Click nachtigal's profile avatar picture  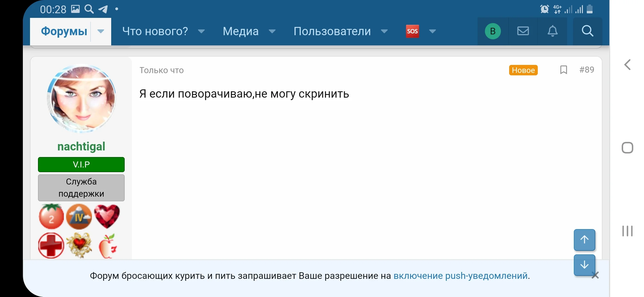tap(81, 98)
